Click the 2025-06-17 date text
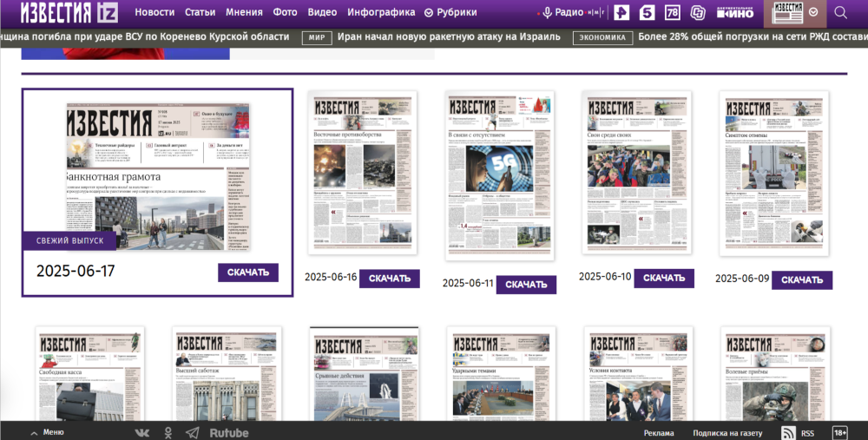Screen dimensions: 868x440 coord(76,271)
